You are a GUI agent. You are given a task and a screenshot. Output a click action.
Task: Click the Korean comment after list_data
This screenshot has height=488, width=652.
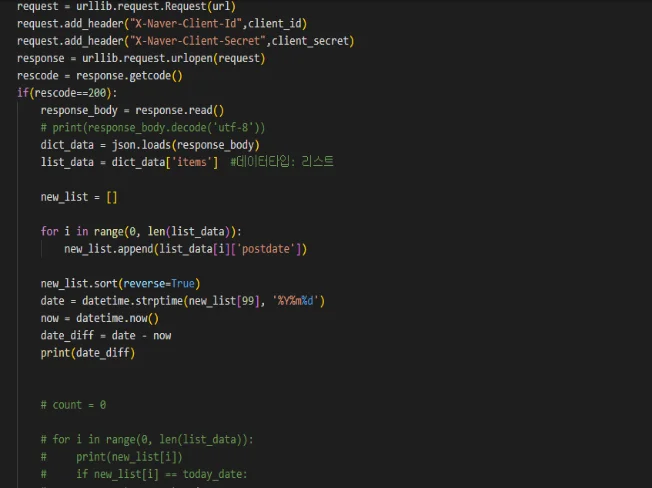click(x=282, y=162)
